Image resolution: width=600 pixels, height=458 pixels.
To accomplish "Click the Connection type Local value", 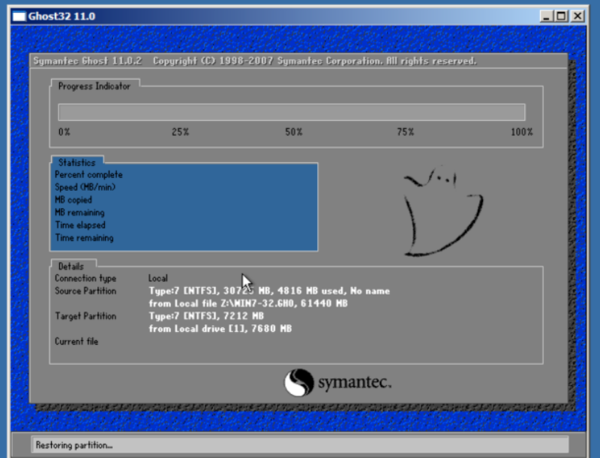I will click(158, 278).
